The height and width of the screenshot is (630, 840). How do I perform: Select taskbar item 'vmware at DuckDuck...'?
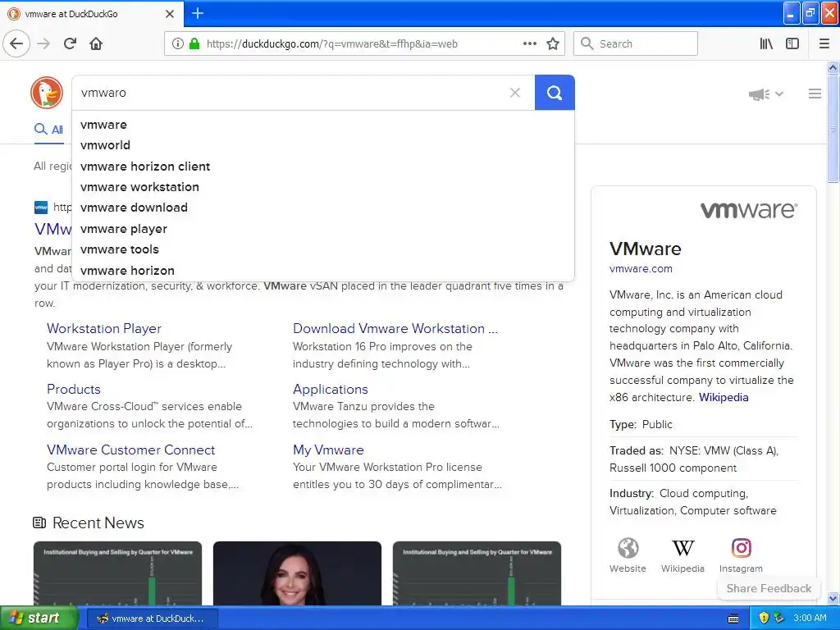152,619
